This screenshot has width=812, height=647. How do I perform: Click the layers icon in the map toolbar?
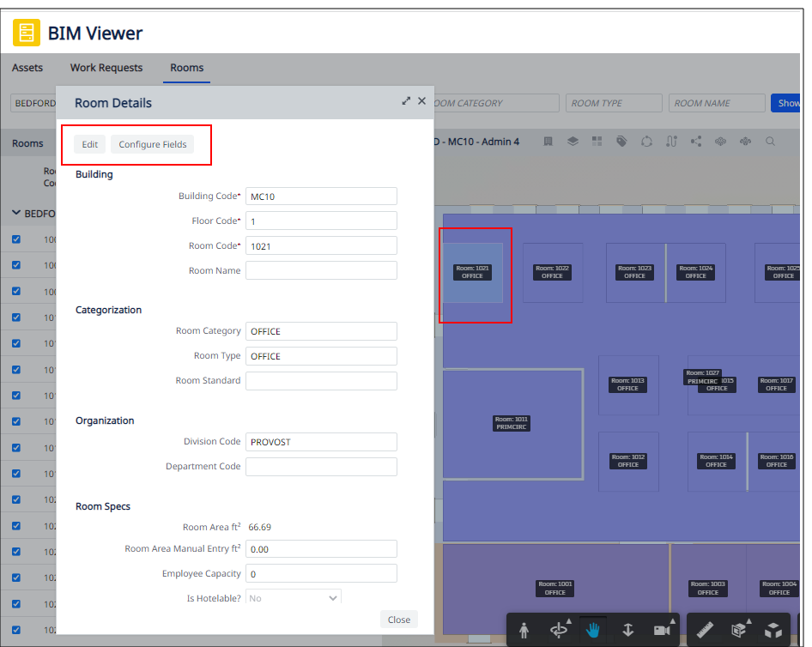click(572, 142)
